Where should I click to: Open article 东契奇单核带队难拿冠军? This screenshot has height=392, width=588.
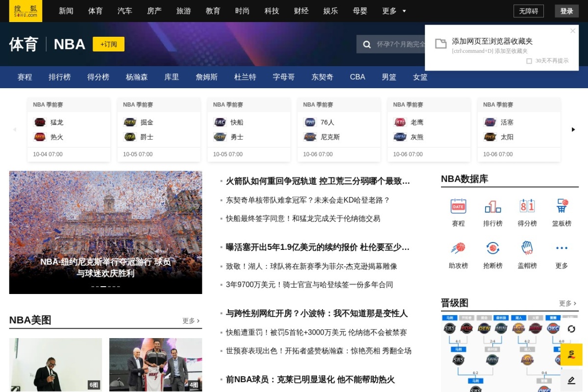coord(308,200)
